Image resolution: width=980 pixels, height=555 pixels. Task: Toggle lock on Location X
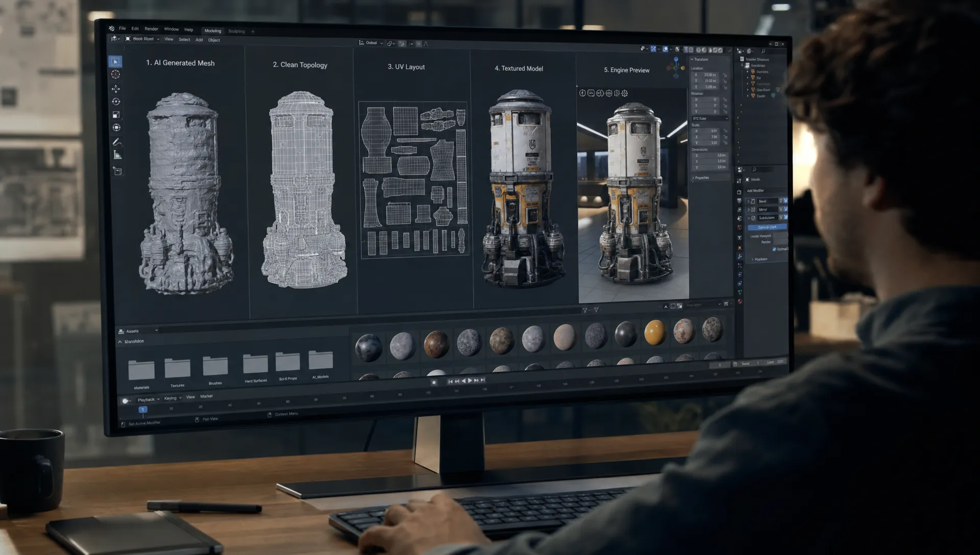pos(725,75)
